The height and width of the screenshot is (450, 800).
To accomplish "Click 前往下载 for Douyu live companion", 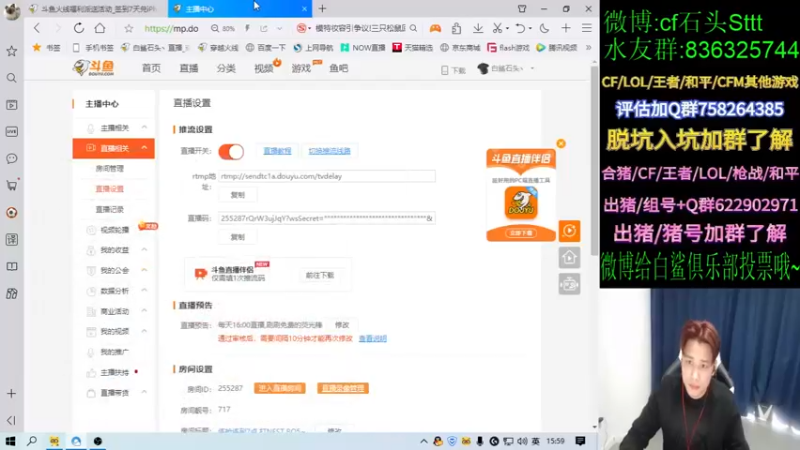I will (320, 275).
